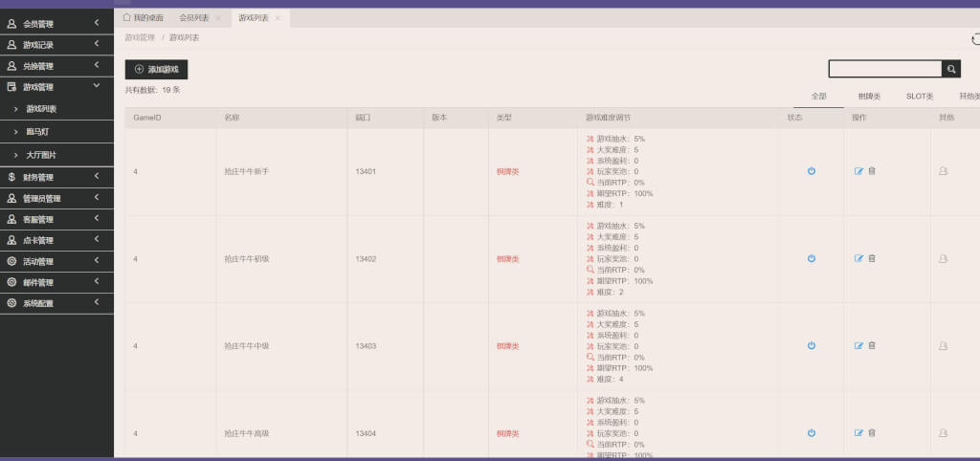Screen dimensions: 980x461
Task: Click the user icon in 抢庄牛牛中级 row
Action: (943, 345)
